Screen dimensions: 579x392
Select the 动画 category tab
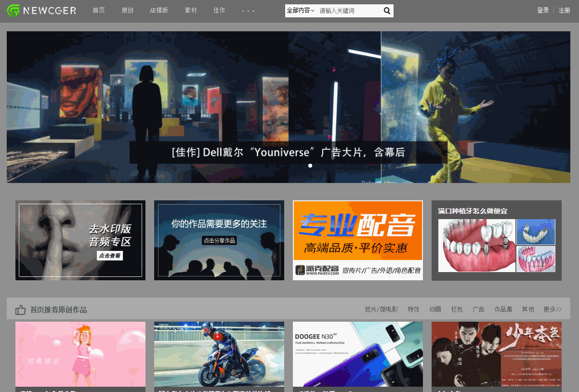[x=435, y=309]
